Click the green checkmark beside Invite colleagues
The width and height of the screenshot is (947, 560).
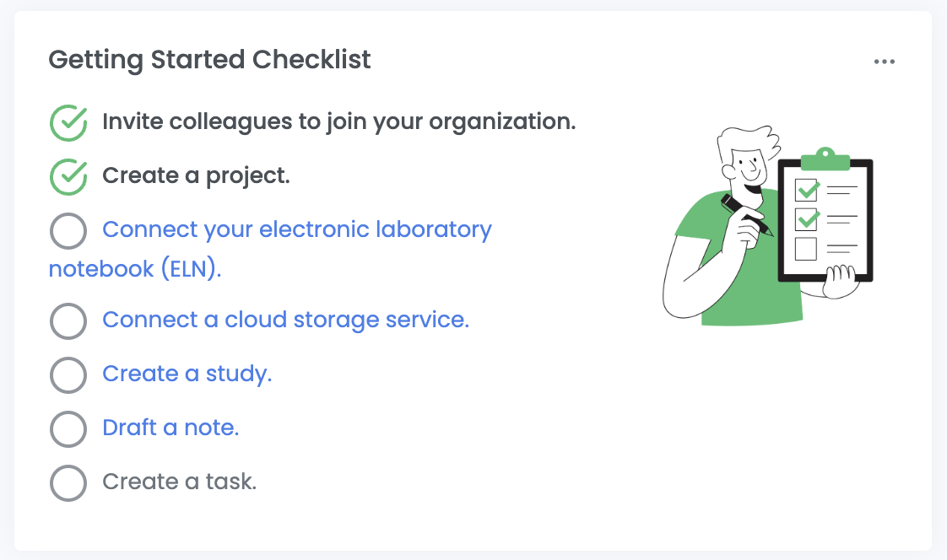[68, 122]
